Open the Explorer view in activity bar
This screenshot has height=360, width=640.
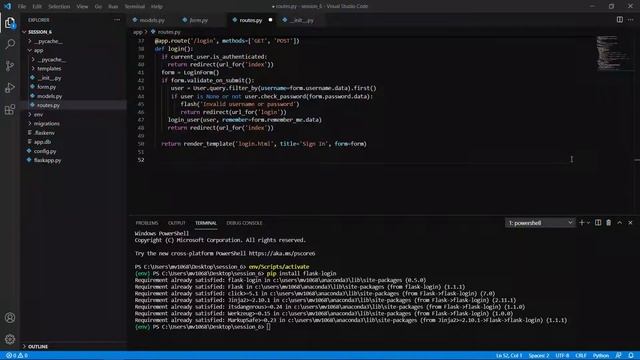click(10, 23)
